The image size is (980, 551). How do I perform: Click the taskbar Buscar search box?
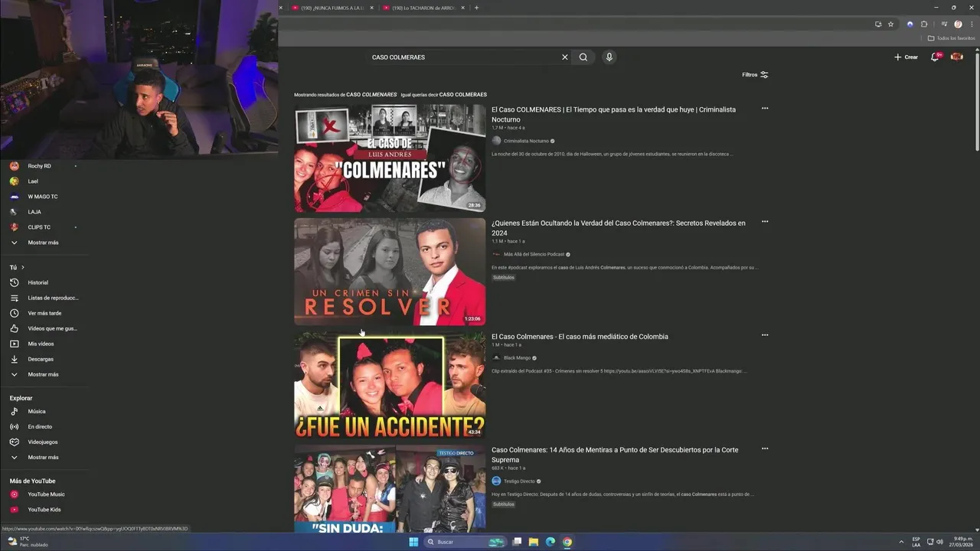click(x=465, y=542)
